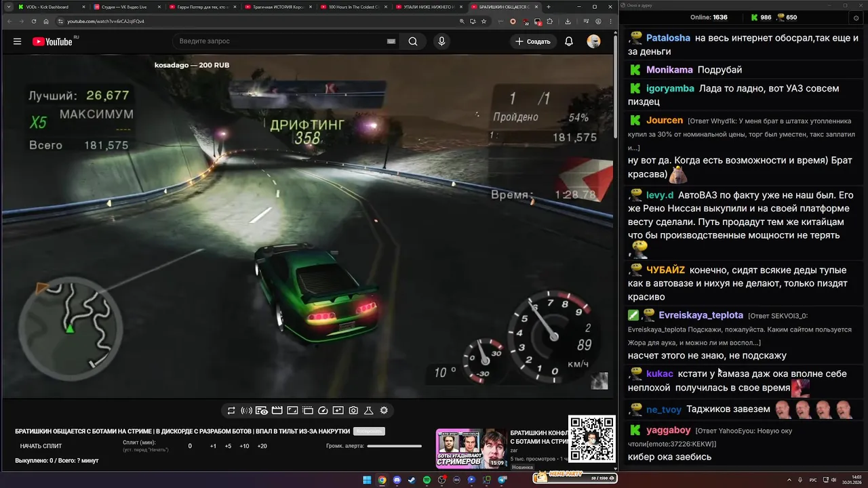Click username 'igoryamba' in chat
The image size is (868, 488).
[670, 89]
